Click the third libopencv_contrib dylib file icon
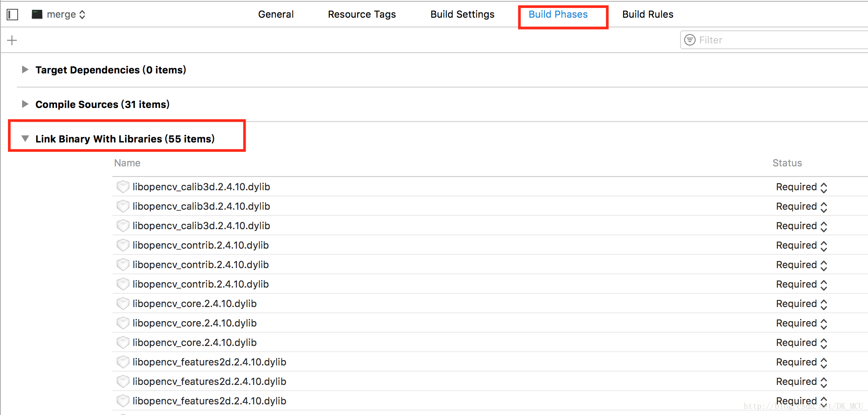 click(x=123, y=284)
